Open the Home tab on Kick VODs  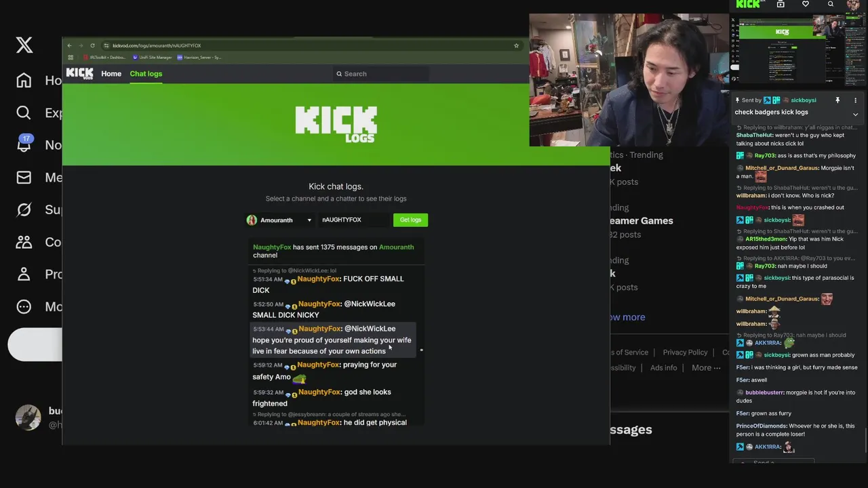coord(111,74)
